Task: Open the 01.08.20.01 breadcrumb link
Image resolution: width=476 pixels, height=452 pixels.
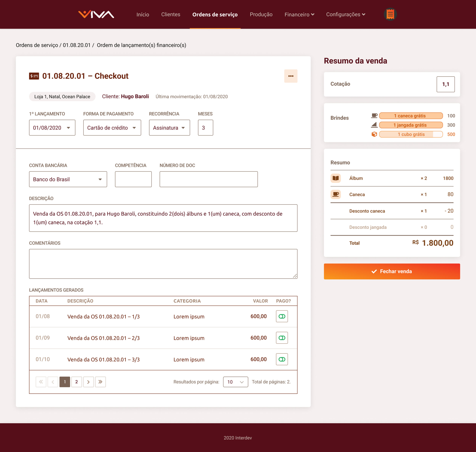Action: [x=77, y=45]
